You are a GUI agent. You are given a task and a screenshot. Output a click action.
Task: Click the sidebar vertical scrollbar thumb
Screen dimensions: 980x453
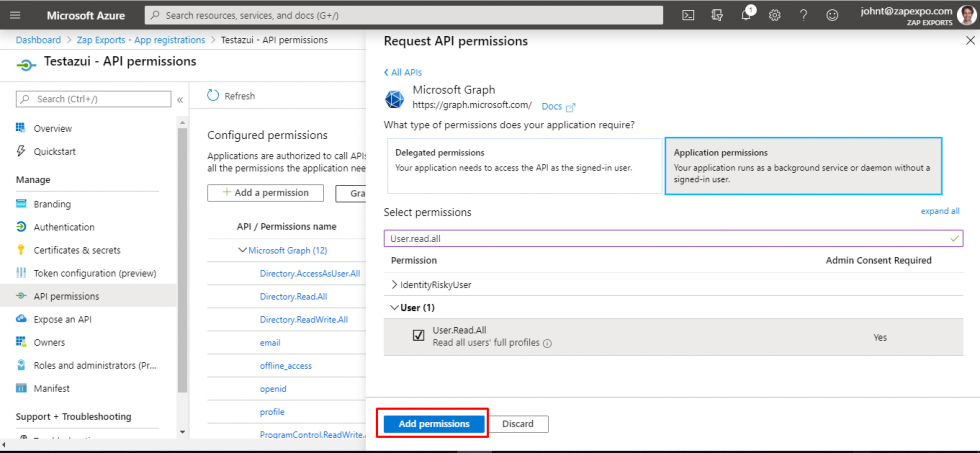[182, 259]
